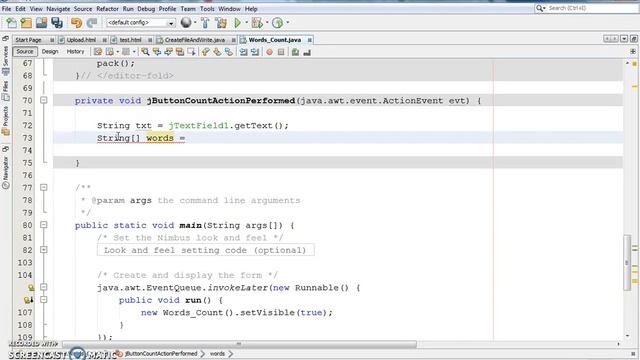Switch to the test.html tab
The width and height of the screenshot is (640, 360).
(130, 40)
